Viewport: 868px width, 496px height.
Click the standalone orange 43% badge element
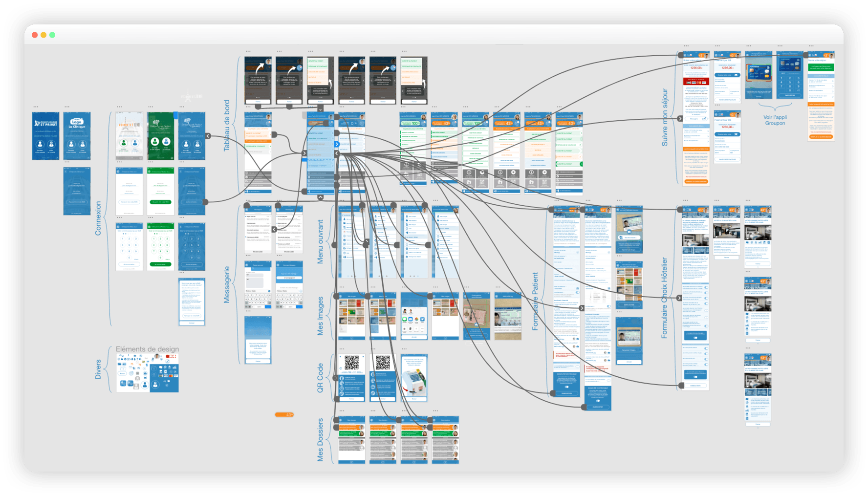(284, 415)
